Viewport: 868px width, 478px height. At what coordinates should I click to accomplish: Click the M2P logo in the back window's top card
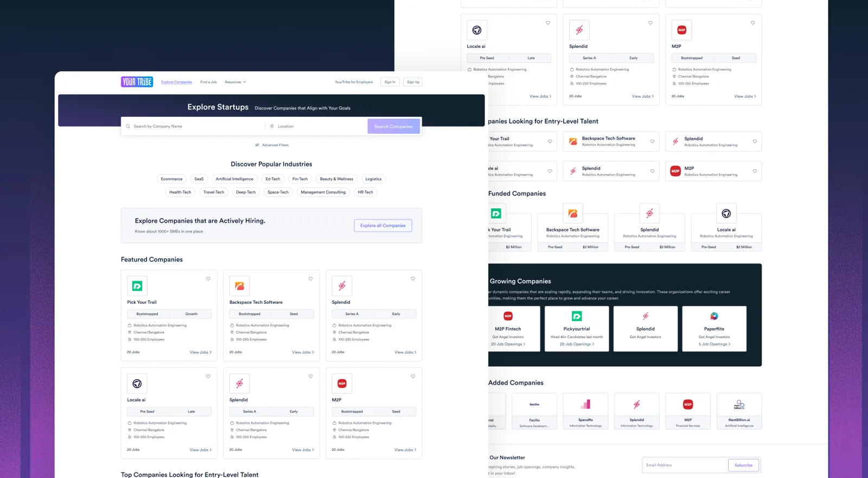click(x=682, y=30)
